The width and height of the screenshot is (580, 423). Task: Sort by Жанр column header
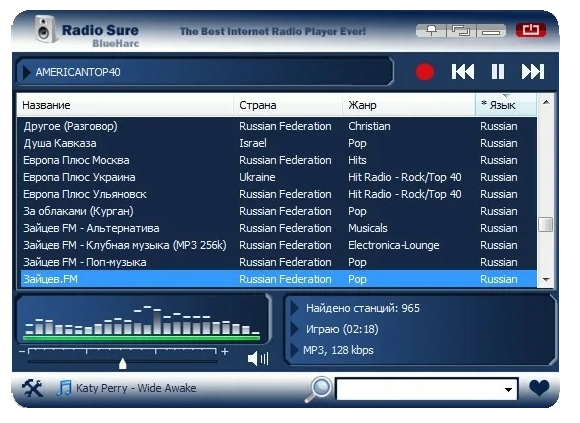click(x=409, y=105)
